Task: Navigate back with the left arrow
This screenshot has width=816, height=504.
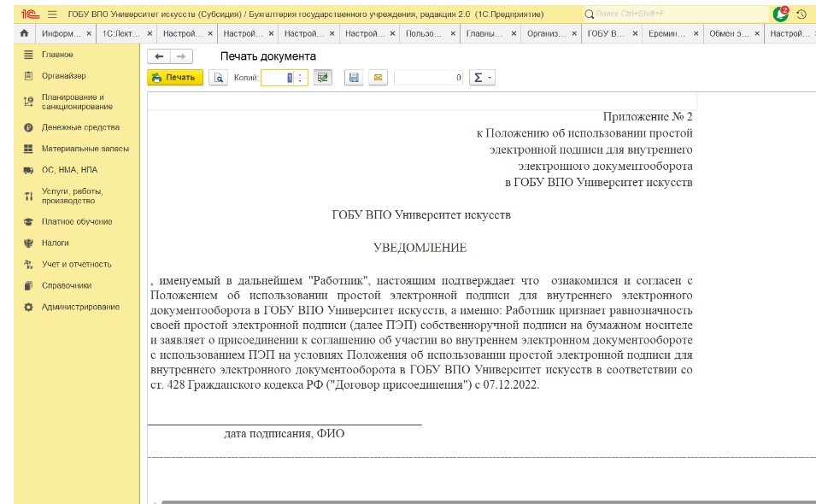Action: coord(159,56)
